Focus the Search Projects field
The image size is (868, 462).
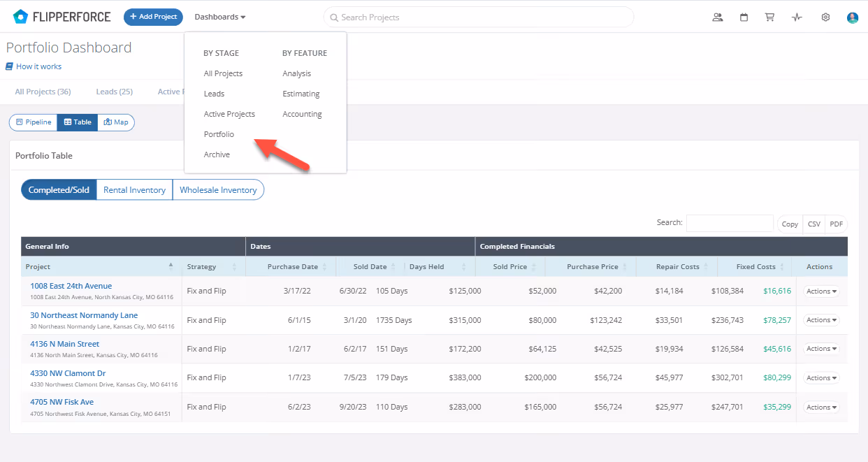point(479,17)
